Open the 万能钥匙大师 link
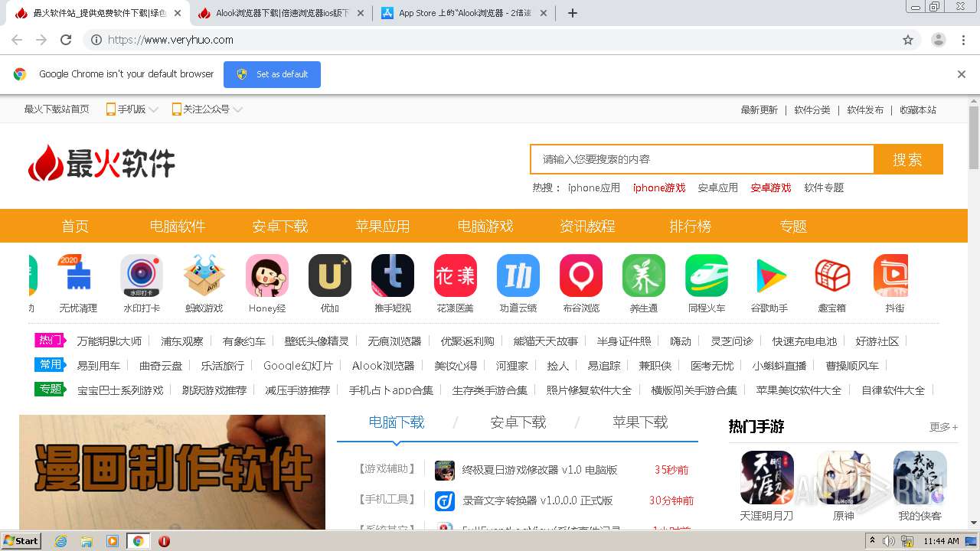This screenshot has width=980, height=551. pos(109,341)
